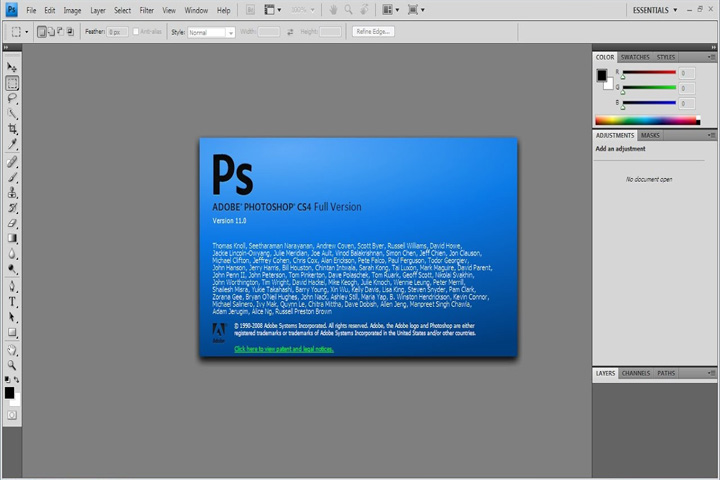Screen dimensions: 720x480
Task: Open the Screen Mode dropdown
Action: point(416,10)
